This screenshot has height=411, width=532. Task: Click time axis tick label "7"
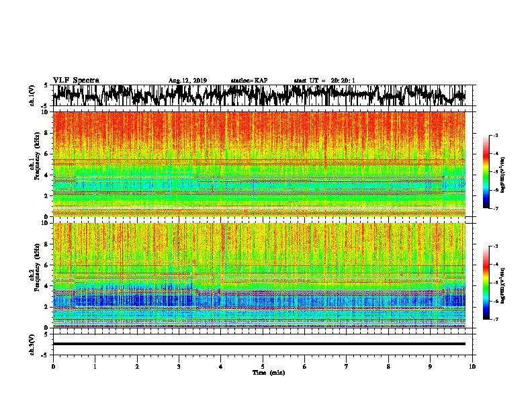[x=347, y=367]
